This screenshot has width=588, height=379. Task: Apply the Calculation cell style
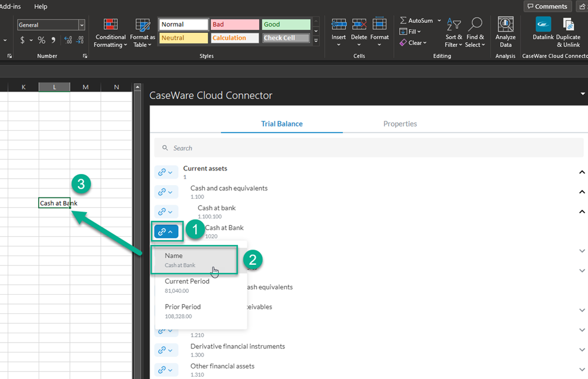click(234, 38)
